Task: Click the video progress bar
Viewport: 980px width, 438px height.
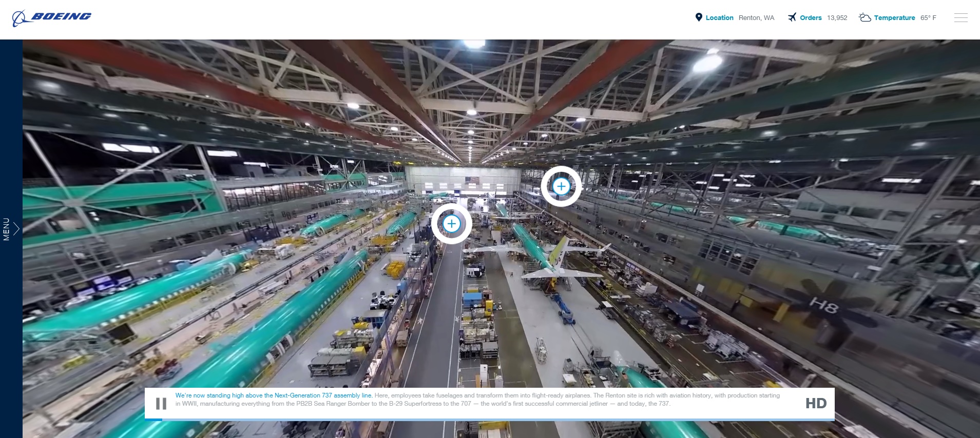Action: click(x=489, y=420)
